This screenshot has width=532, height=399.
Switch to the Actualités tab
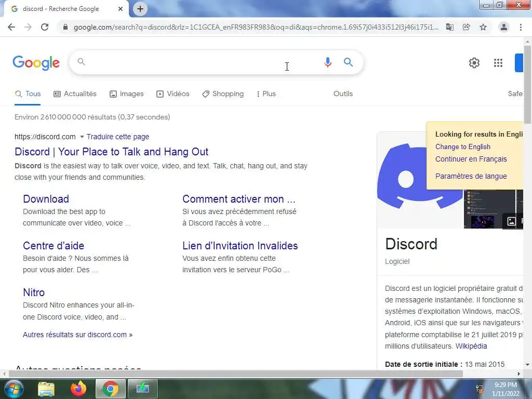[75, 94]
